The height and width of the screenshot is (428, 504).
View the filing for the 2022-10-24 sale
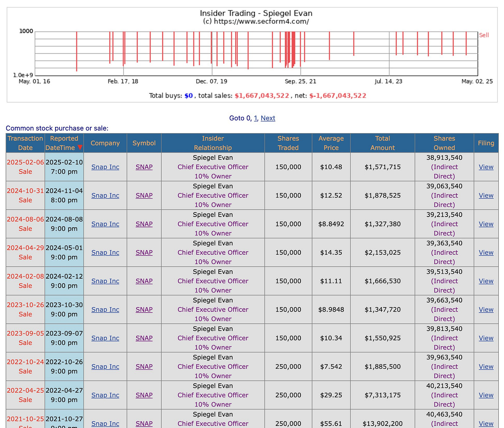click(486, 367)
